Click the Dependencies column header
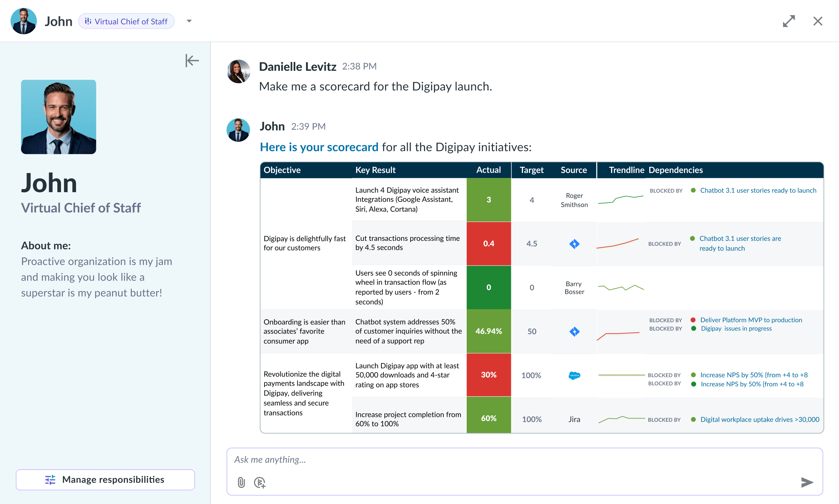Viewport: 839px width, 504px height. 675,170
